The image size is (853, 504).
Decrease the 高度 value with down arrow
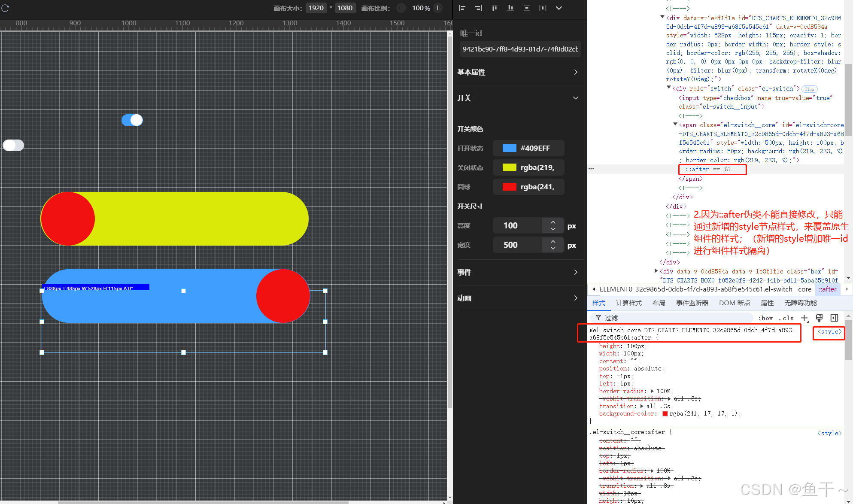tap(553, 229)
